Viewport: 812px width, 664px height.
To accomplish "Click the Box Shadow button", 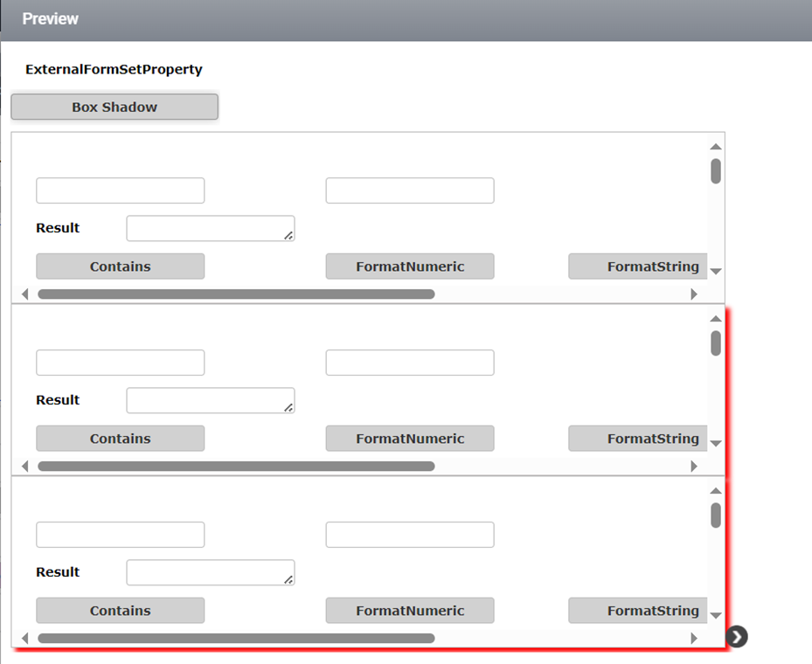I will tap(115, 107).
